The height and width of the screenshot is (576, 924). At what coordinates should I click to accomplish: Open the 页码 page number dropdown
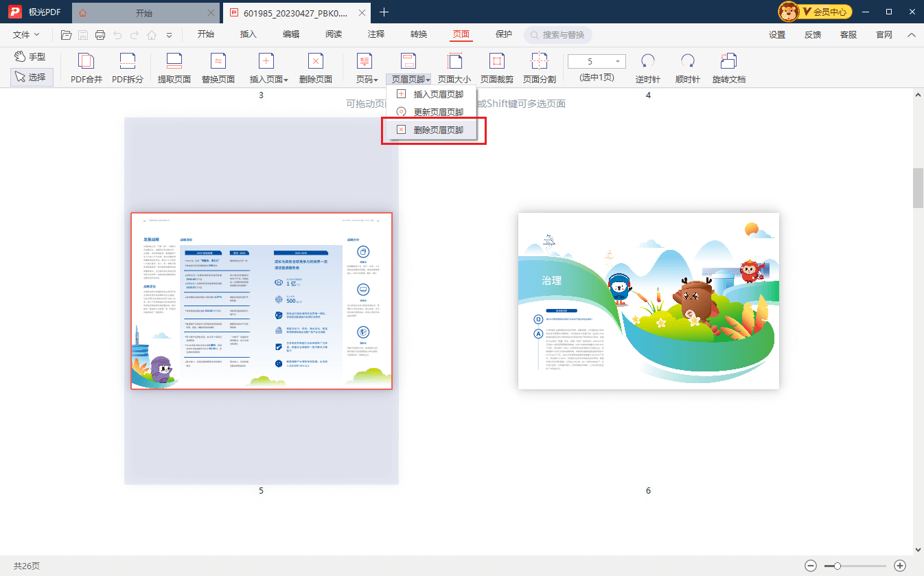pos(367,79)
